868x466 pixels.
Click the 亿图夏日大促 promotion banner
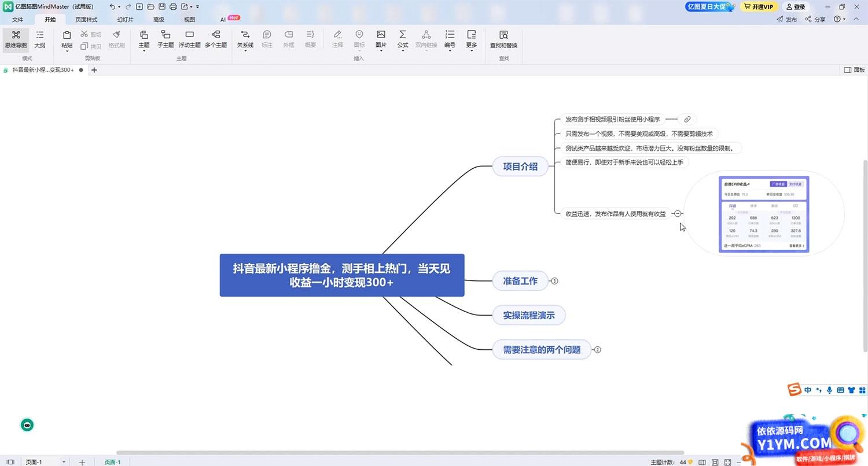[x=711, y=7]
